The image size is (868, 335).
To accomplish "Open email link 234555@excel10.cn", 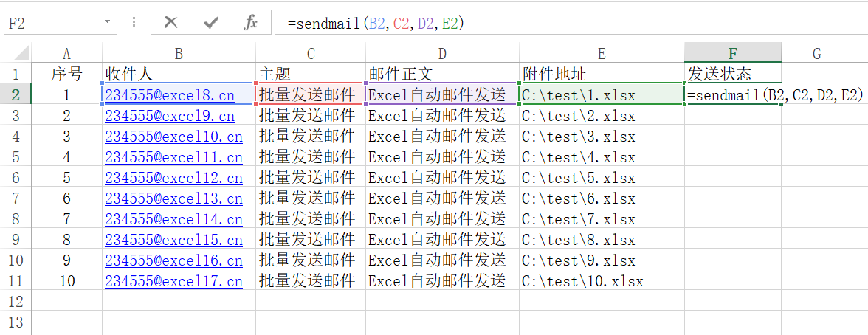I will click(x=174, y=137).
